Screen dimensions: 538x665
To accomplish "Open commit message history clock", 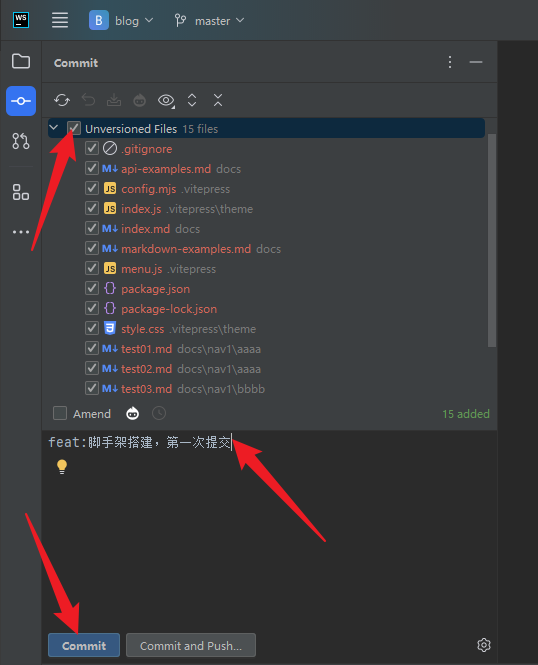I will tap(159, 413).
